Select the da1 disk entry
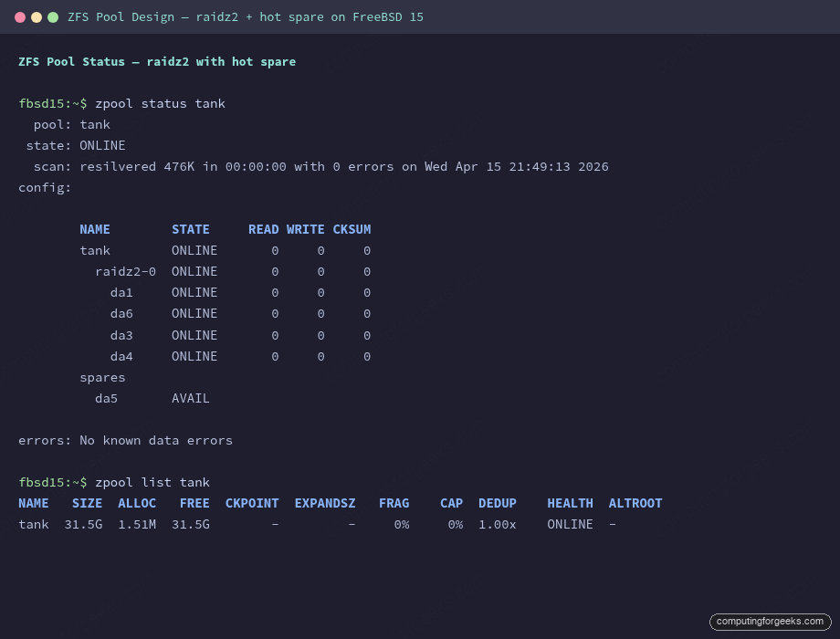The image size is (840, 639). pyautogui.click(x=121, y=292)
